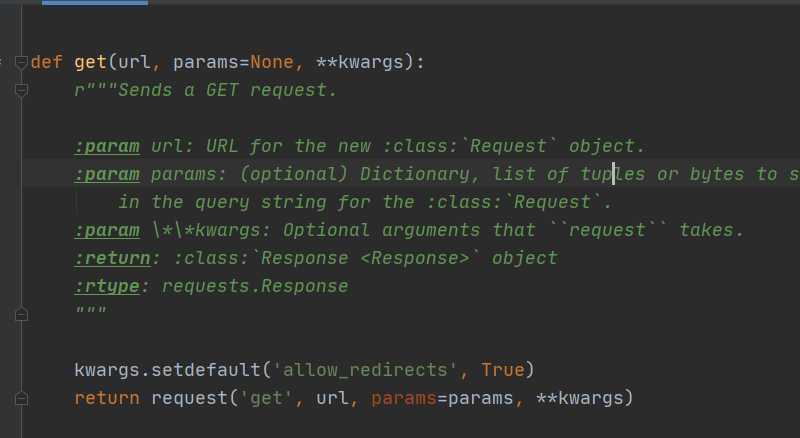Click the :param tag before params
The image size is (800, 438).
coord(107,175)
